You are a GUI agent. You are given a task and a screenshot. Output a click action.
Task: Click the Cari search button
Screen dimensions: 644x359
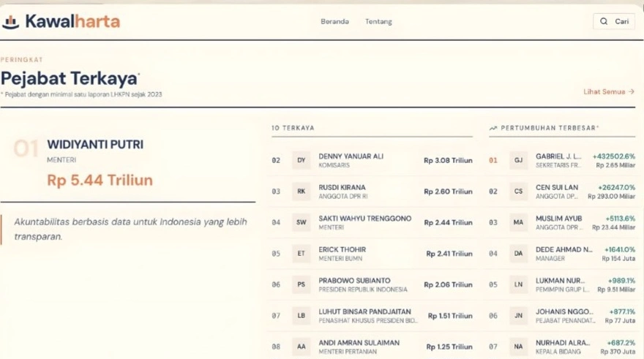click(614, 21)
